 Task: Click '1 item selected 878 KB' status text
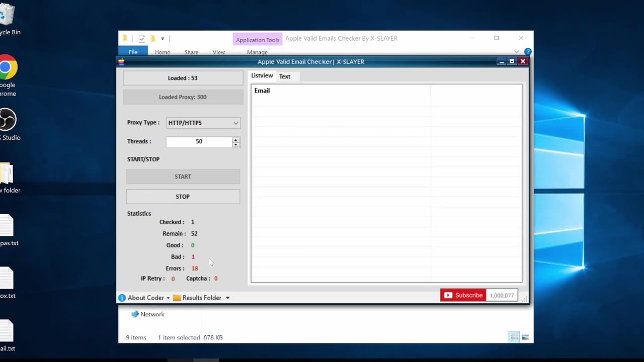click(x=190, y=337)
